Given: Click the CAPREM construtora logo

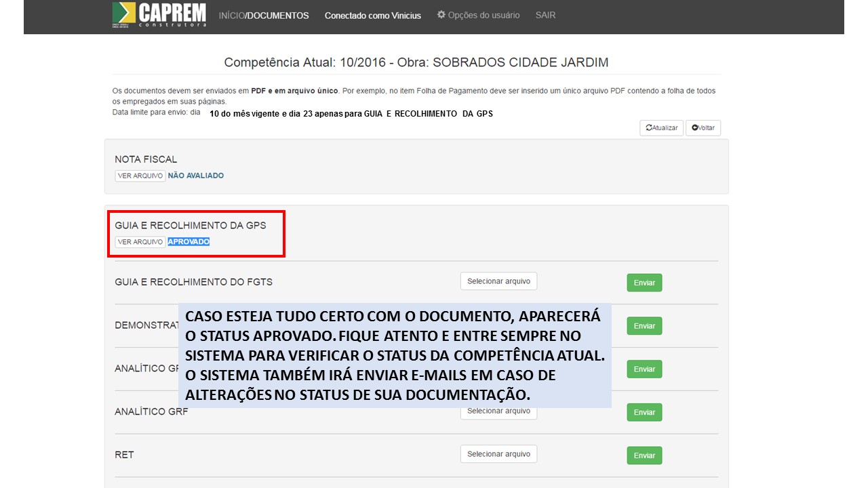Looking at the screenshot, I should [159, 15].
